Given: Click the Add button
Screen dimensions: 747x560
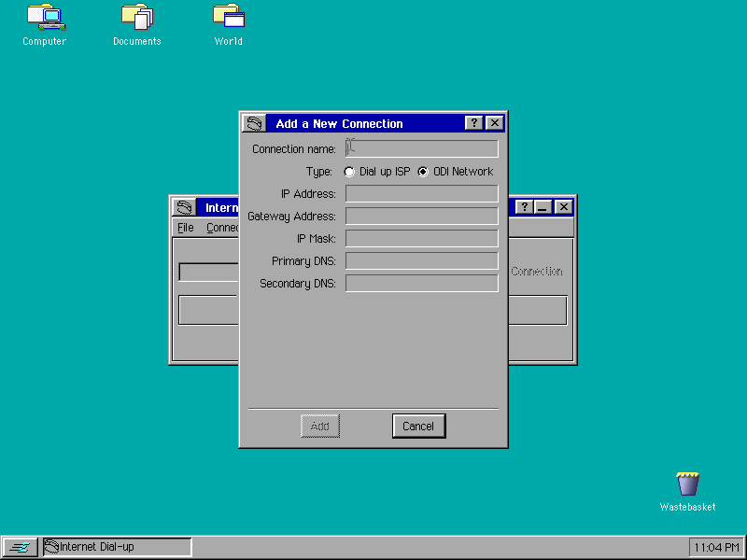Looking at the screenshot, I should point(320,427).
